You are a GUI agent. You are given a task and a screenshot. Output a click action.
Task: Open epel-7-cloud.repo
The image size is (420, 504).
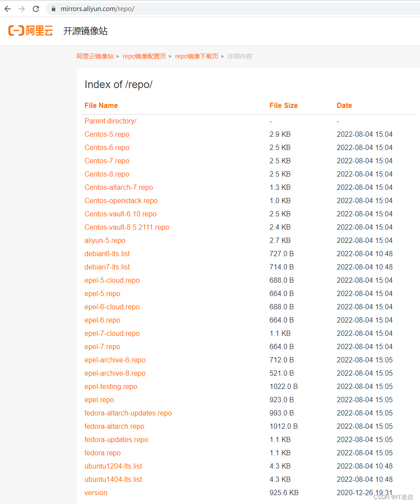[x=112, y=334]
